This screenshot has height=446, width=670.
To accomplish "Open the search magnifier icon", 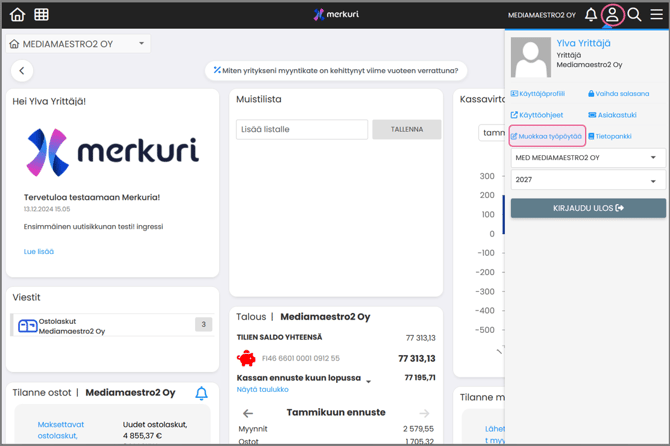I will 634,15.
